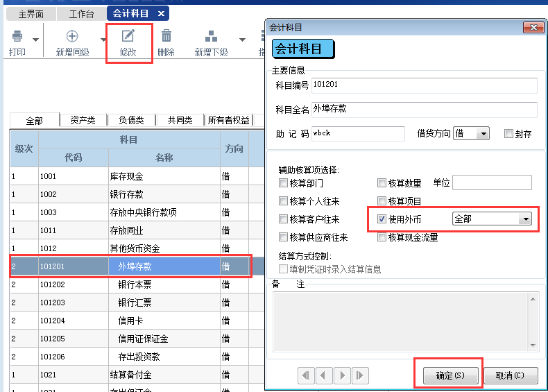Viewport: 548px width, 392px height.
Task: Open the 工作台 tab
Action: (81, 13)
